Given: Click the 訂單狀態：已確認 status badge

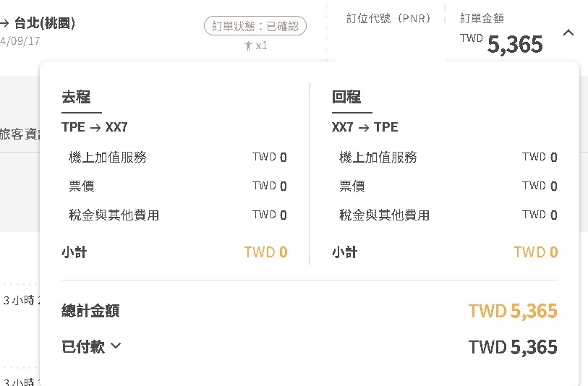Looking at the screenshot, I should coord(255,26).
